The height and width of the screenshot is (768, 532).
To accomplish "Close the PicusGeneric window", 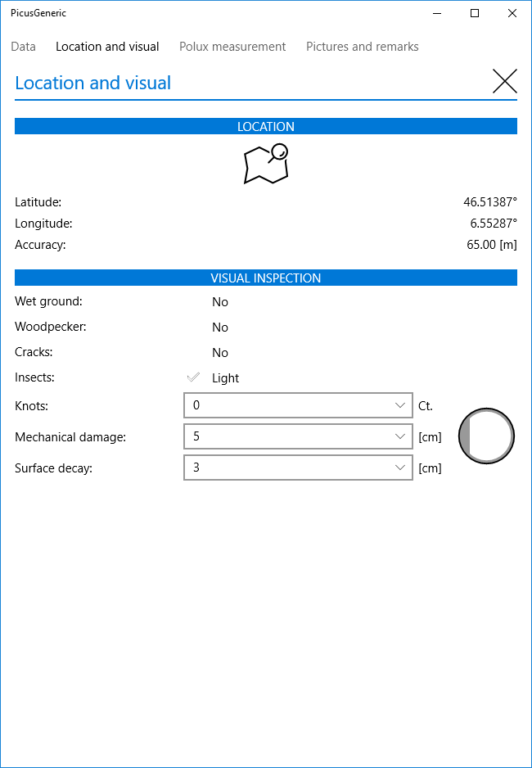I will pos(512,13).
